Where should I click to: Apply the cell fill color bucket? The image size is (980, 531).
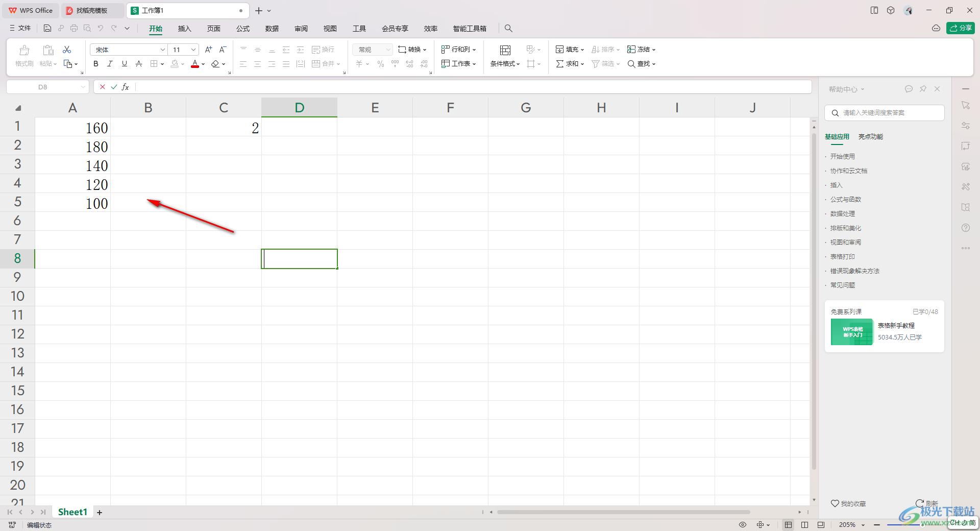[175, 64]
